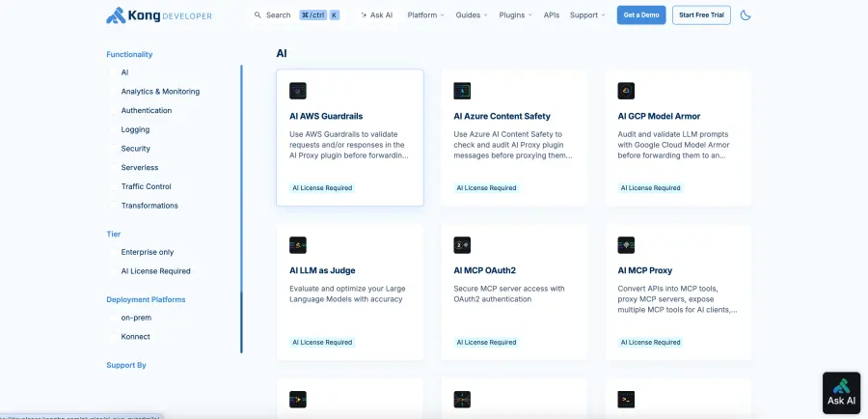The width and height of the screenshot is (868, 419).
Task: Click the search magnifier icon
Action: click(258, 15)
